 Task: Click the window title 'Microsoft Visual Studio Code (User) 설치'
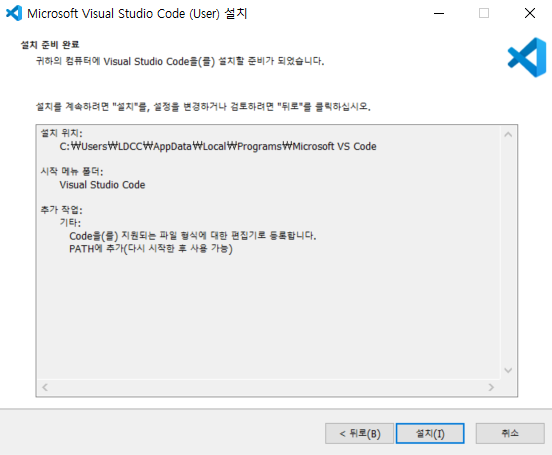pyautogui.click(x=137, y=13)
